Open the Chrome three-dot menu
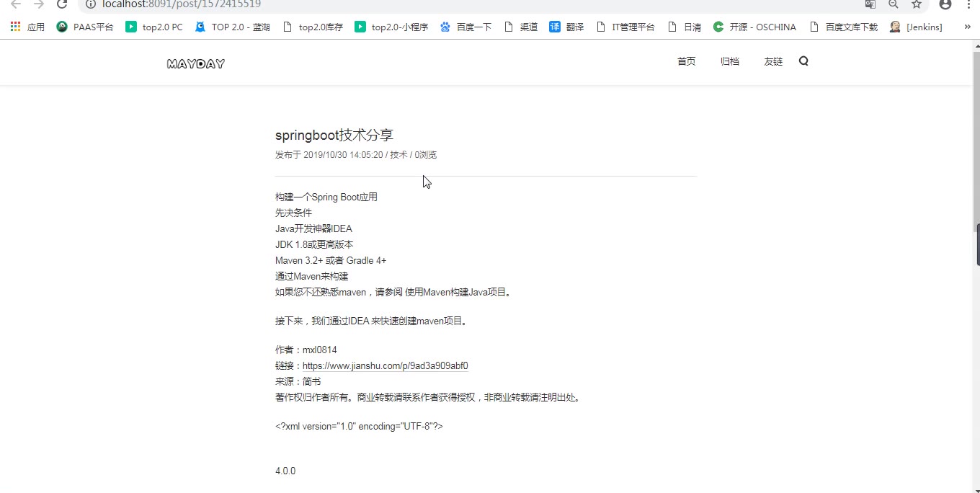The height and width of the screenshot is (493, 980). pos(968,4)
